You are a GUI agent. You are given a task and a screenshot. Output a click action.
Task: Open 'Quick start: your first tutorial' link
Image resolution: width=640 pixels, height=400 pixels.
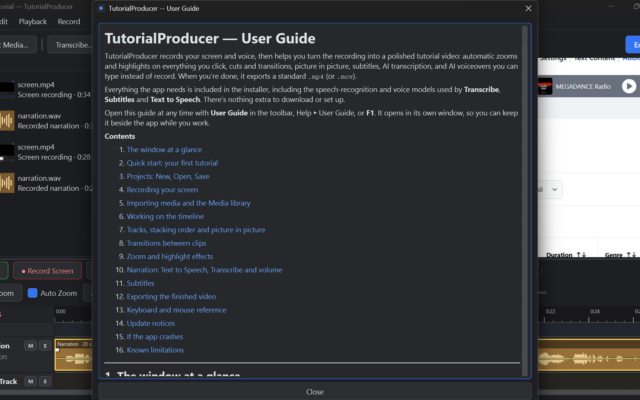pos(172,163)
